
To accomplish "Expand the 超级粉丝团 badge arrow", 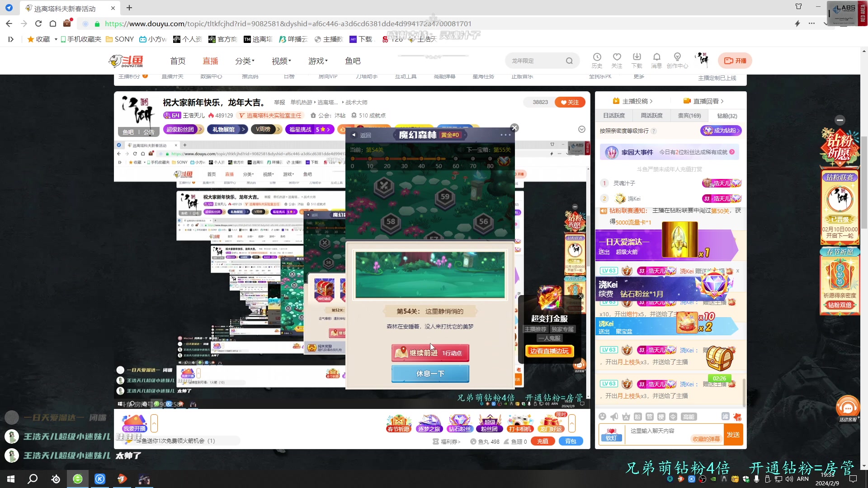I will pos(200,130).
